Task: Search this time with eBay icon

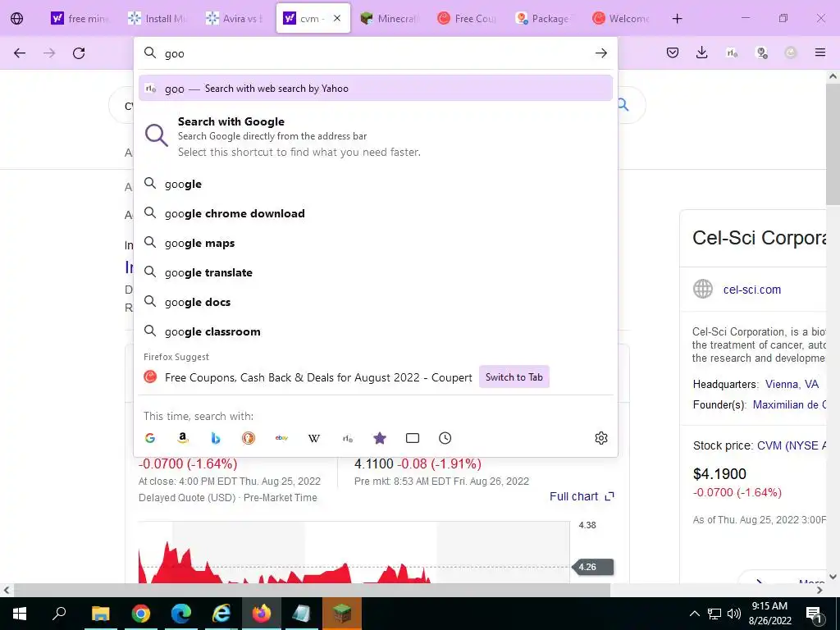Action: (281, 438)
